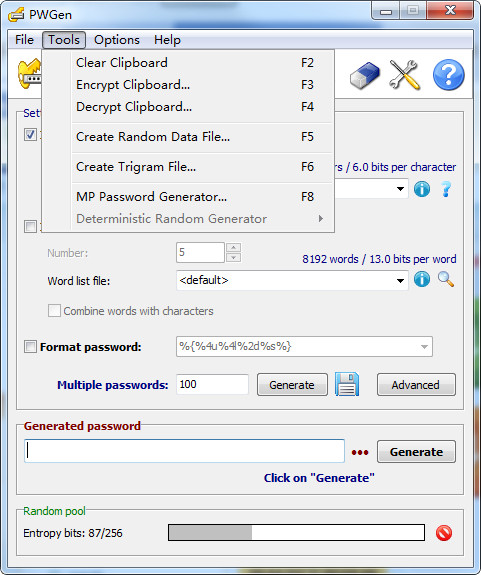Viewport: 481px width, 575px height.
Task: Click info icon beside word list file
Action: 422,280
